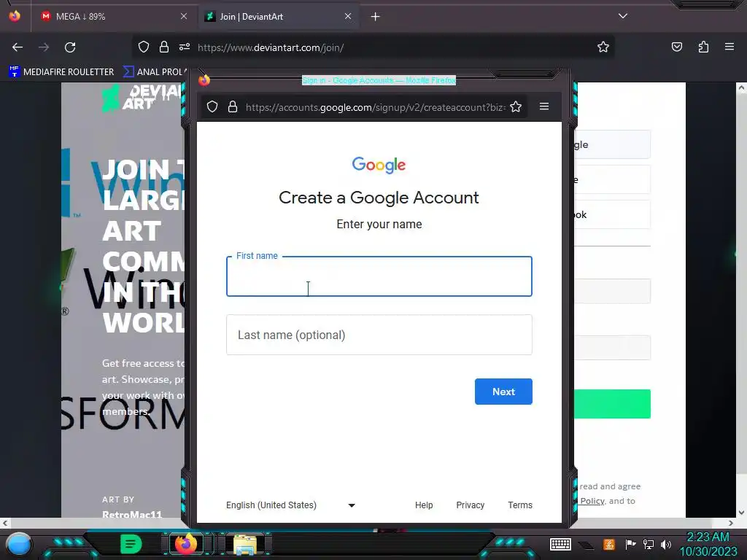Open the MEDIAFIRE ROULETTER bookmark

point(61,72)
